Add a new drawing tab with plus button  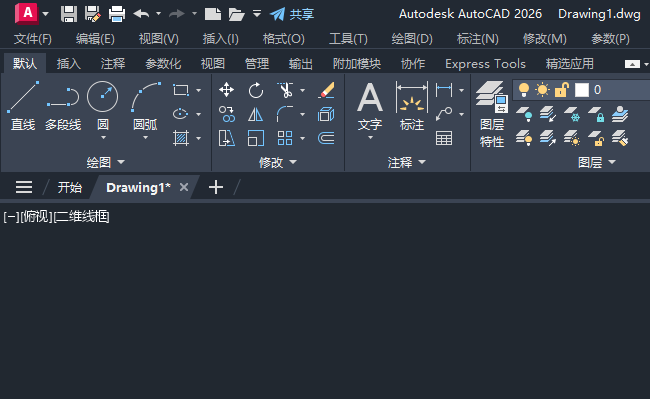tap(216, 187)
